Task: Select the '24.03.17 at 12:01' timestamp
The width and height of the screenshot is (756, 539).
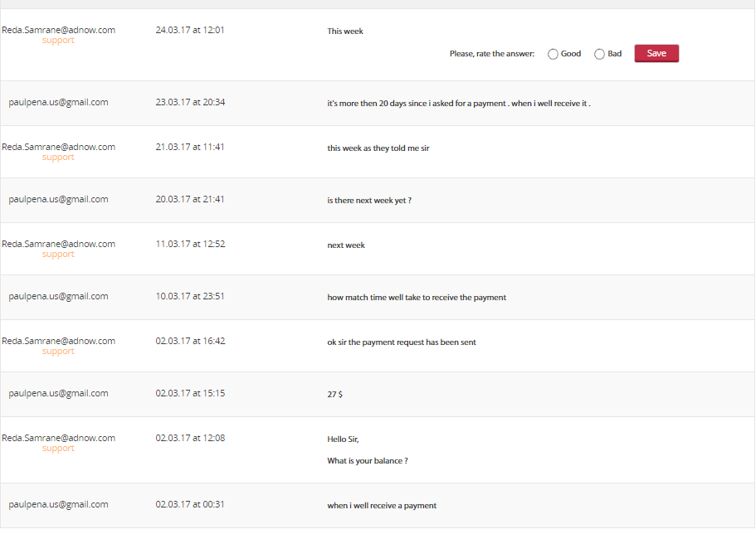Action: 190,30
